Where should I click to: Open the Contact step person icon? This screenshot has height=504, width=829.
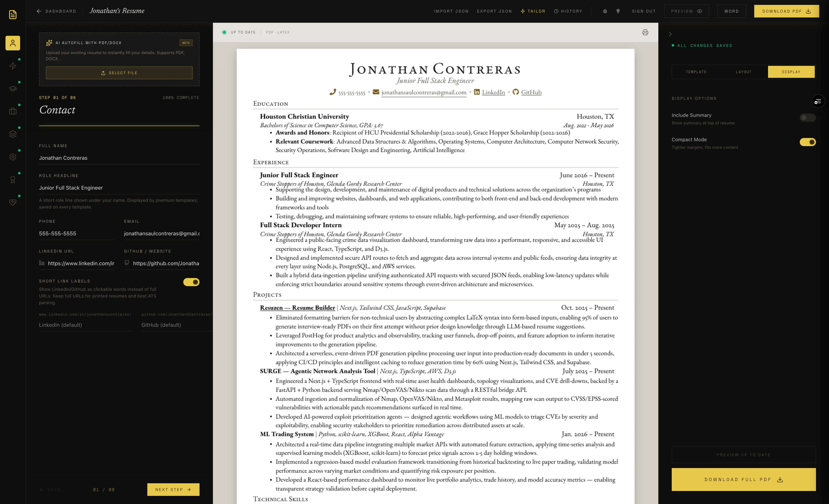(13, 43)
